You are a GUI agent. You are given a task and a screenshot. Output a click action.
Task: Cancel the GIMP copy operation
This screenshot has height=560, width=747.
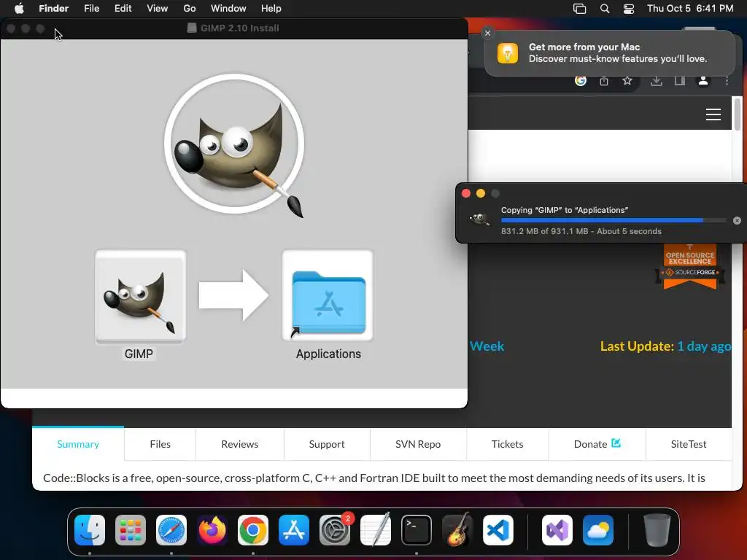pyautogui.click(x=737, y=220)
